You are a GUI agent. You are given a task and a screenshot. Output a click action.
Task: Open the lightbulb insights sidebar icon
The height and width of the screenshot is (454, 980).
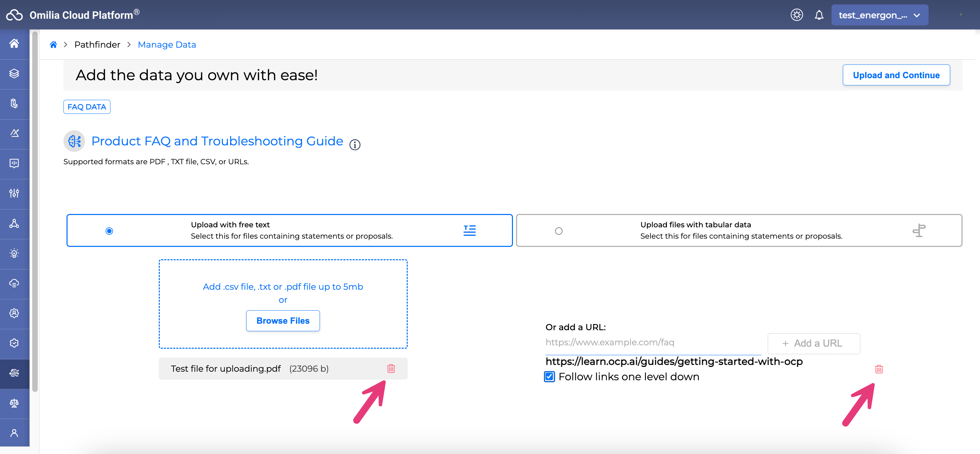[x=14, y=253]
